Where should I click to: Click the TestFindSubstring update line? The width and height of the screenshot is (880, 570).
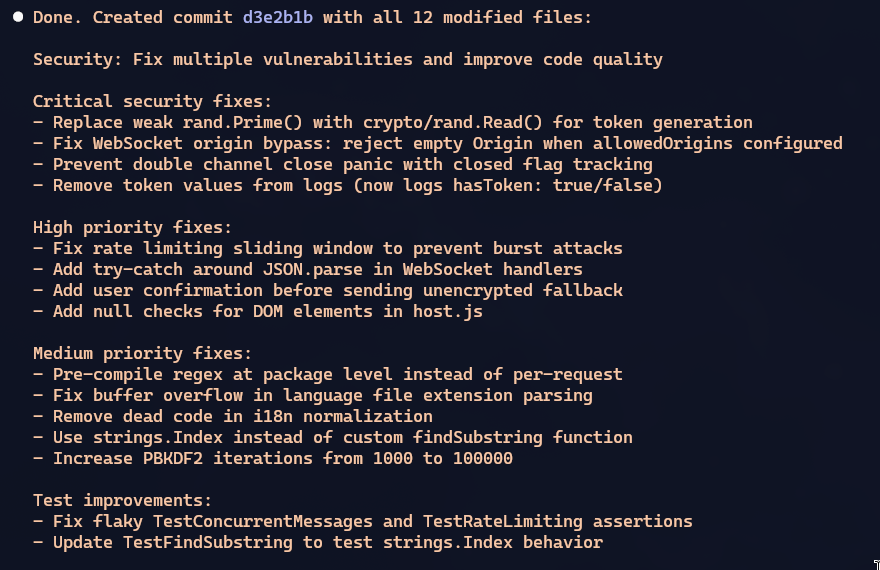click(x=317, y=542)
